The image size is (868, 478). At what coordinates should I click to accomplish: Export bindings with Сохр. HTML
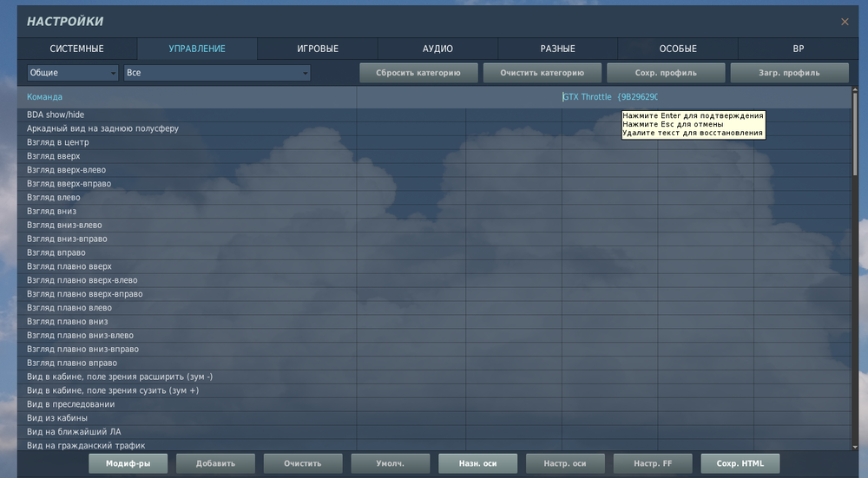(740, 463)
